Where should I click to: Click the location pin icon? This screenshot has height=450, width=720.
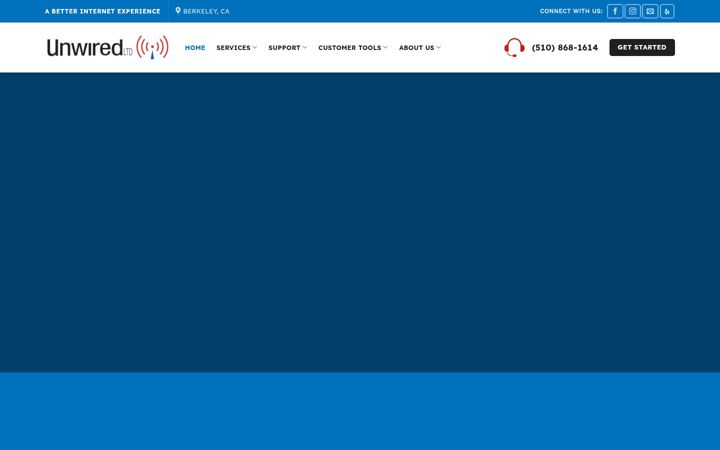(178, 11)
